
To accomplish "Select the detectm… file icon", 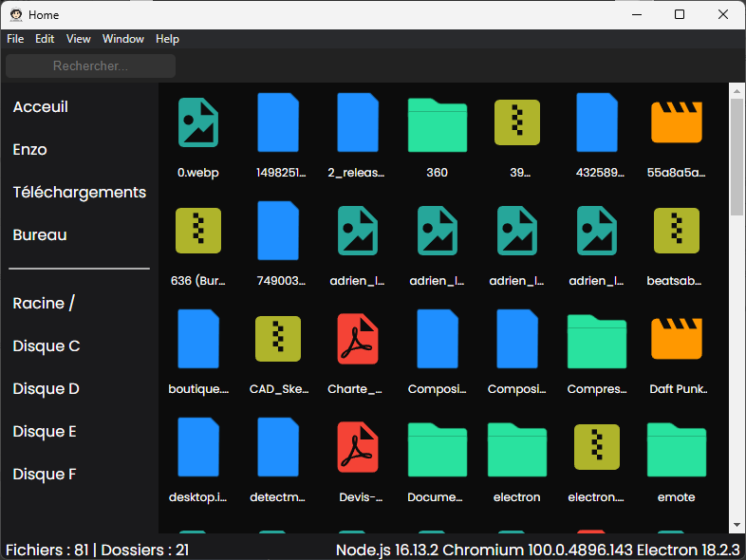I will click(278, 447).
